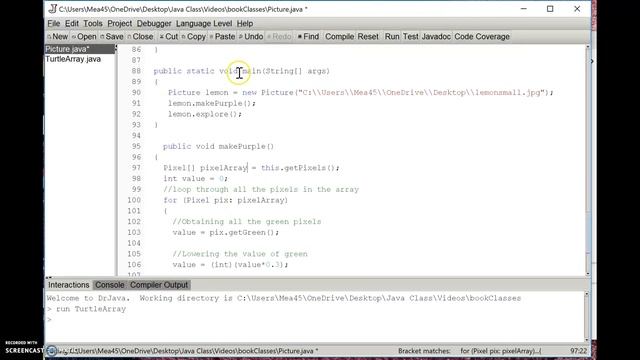Compile the project with Compile button
Screen dimensions: 640x360
pos(339,37)
